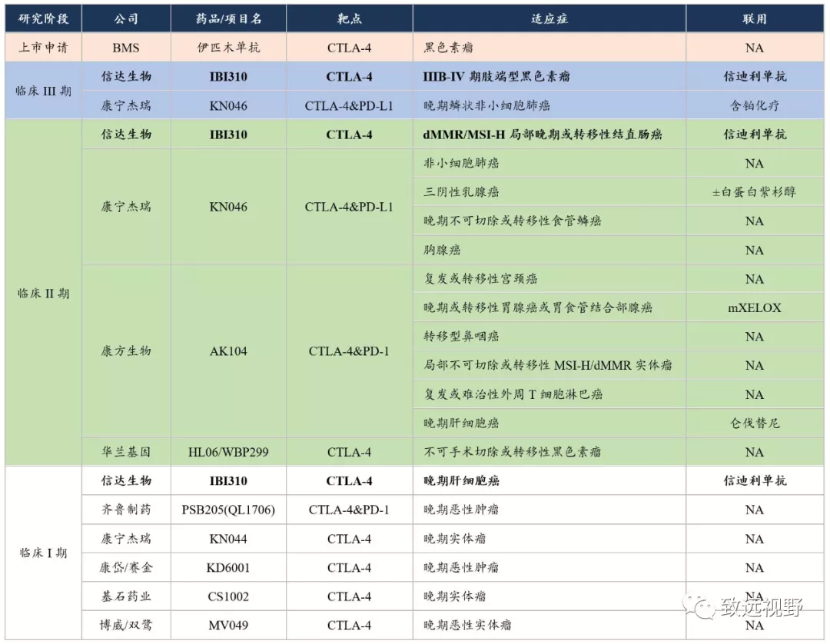This screenshot has width=830, height=644.
Task: Click the 胸腺癌 indication cell
Action: point(549,250)
